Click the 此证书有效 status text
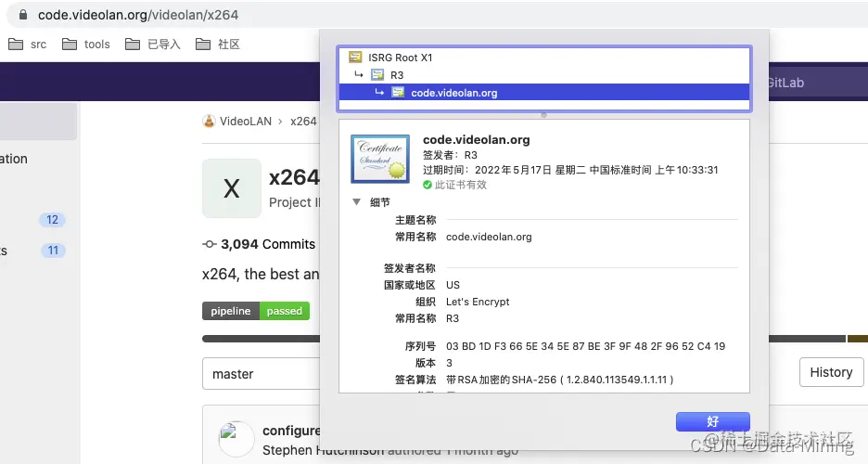 [461, 185]
